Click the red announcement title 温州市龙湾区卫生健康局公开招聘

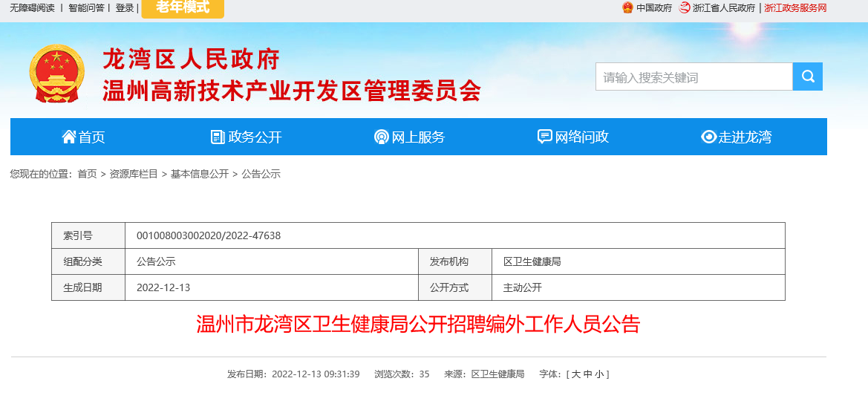[418, 324]
